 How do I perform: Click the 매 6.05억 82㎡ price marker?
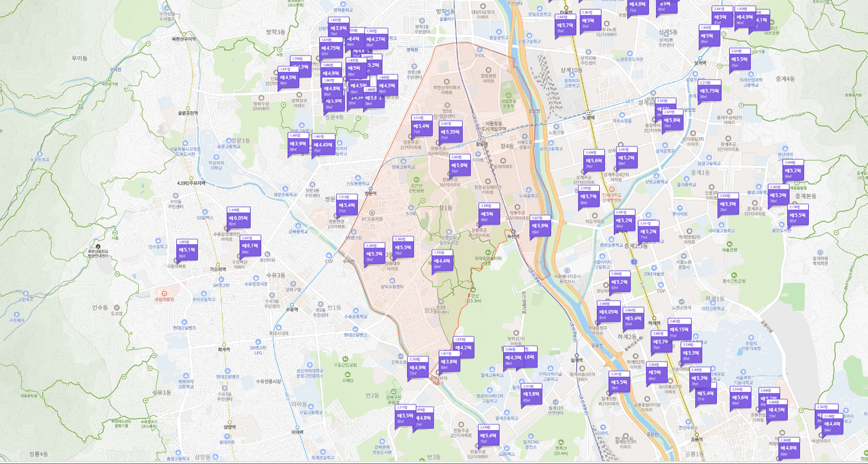pyautogui.click(x=238, y=218)
